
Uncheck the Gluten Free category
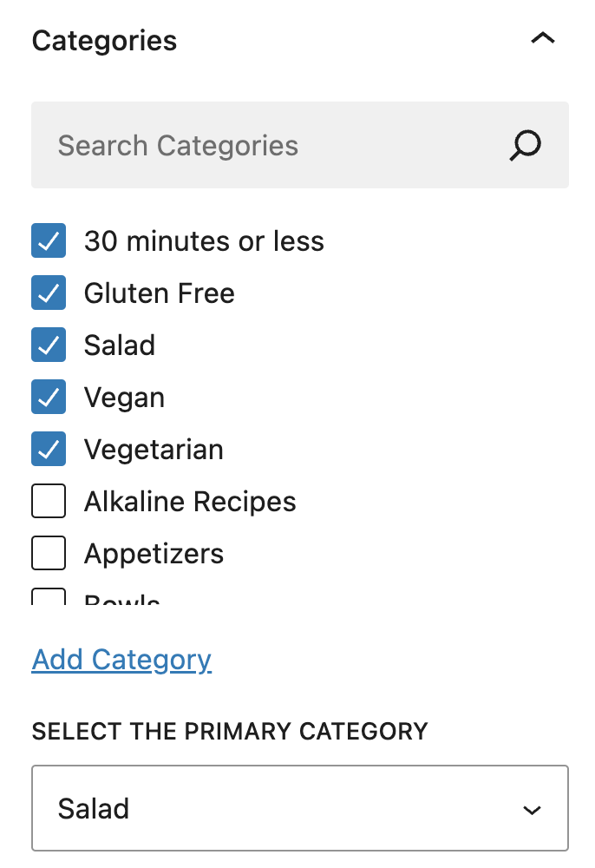coord(49,293)
